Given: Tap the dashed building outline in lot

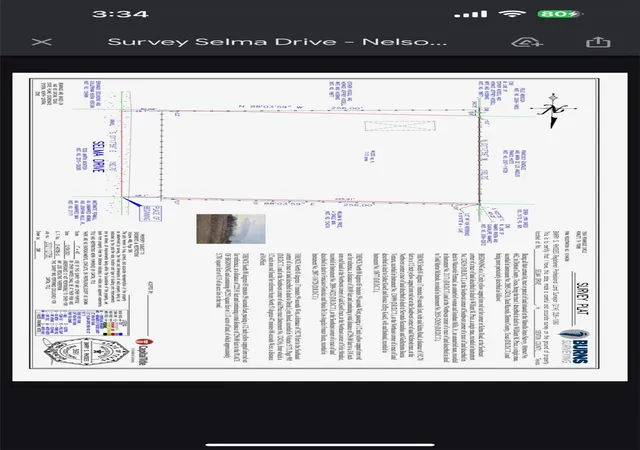Looking at the screenshot, I should (400, 126).
